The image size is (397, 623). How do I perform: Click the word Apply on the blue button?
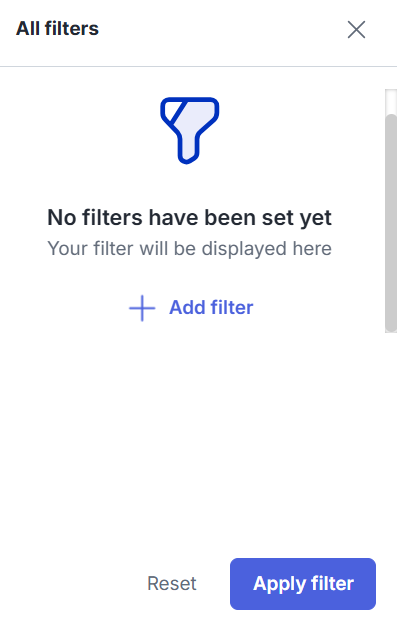279,584
